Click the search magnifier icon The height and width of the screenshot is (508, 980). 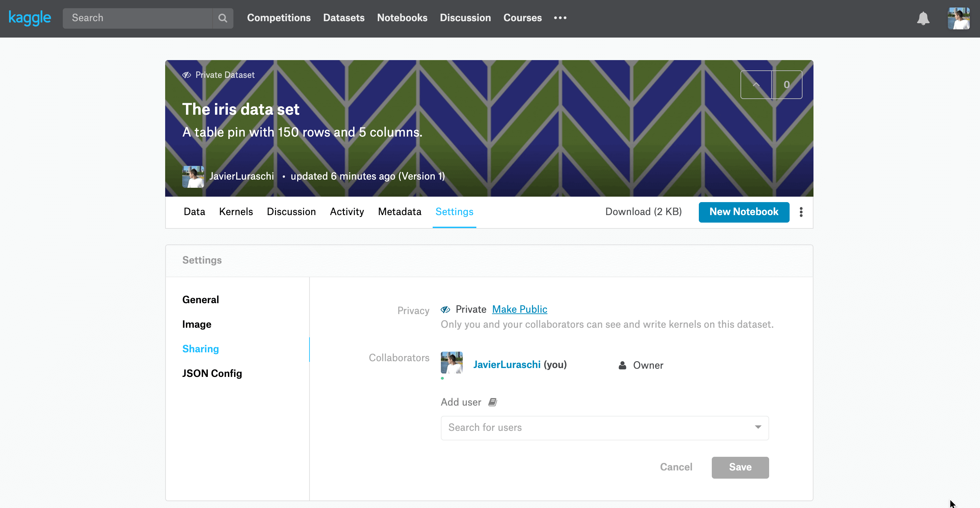tap(222, 18)
